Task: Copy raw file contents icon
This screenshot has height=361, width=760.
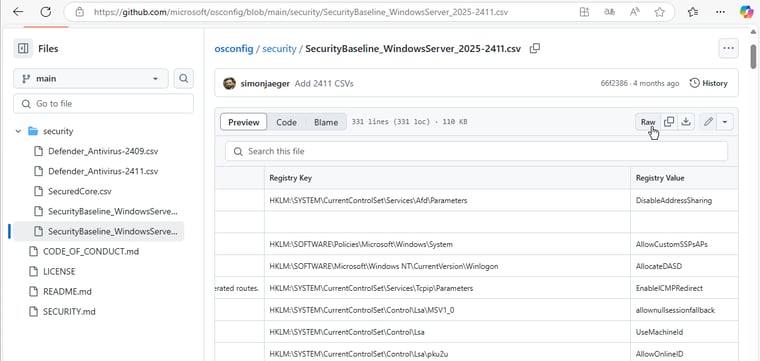Action: click(669, 122)
